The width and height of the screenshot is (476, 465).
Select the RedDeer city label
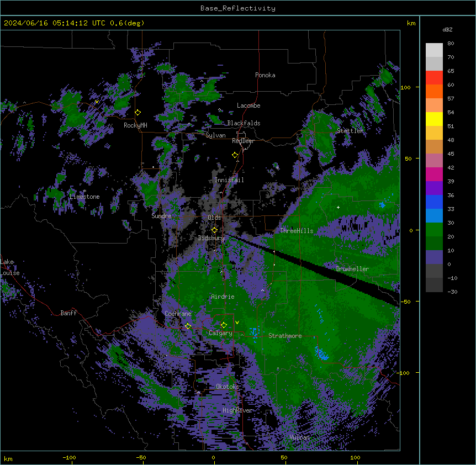pyautogui.click(x=243, y=141)
